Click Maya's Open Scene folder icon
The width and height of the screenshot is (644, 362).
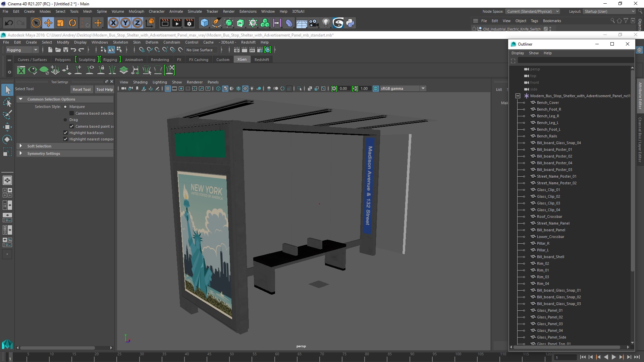coord(58,50)
